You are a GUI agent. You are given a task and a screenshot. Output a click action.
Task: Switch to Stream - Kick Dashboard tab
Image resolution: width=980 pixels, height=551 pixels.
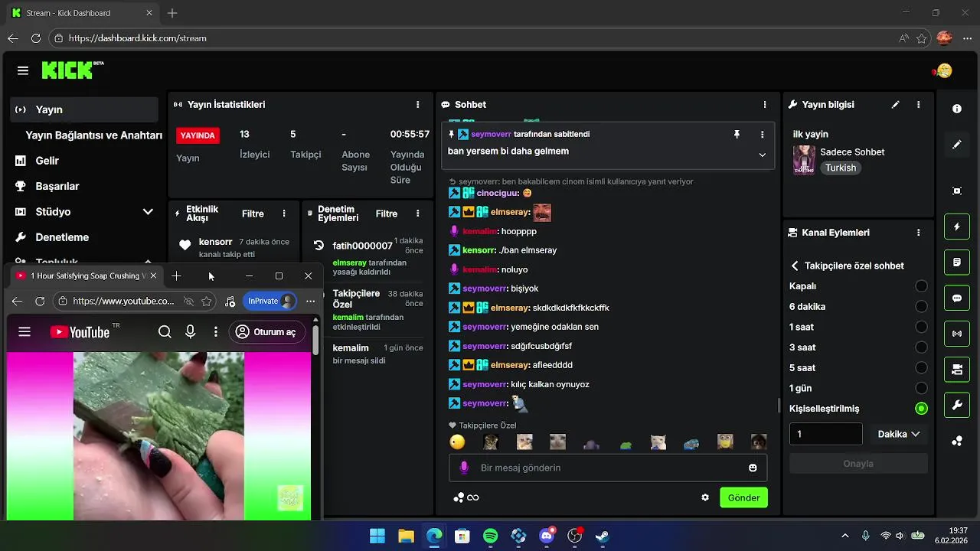coord(82,13)
